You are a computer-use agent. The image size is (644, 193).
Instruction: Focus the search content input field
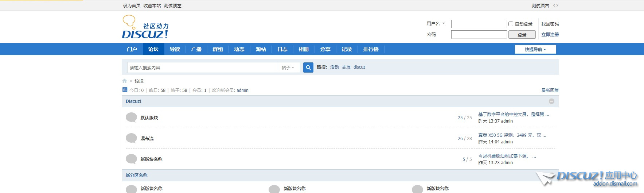point(203,67)
